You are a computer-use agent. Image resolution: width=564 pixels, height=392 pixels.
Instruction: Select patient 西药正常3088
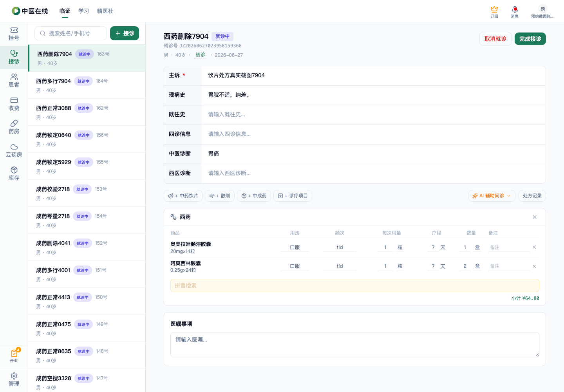coord(87,112)
